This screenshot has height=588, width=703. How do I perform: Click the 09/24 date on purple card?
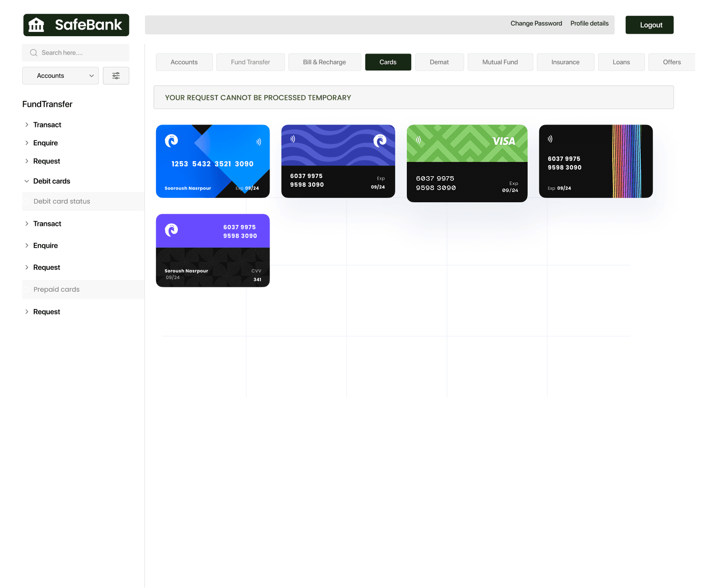(x=173, y=278)
